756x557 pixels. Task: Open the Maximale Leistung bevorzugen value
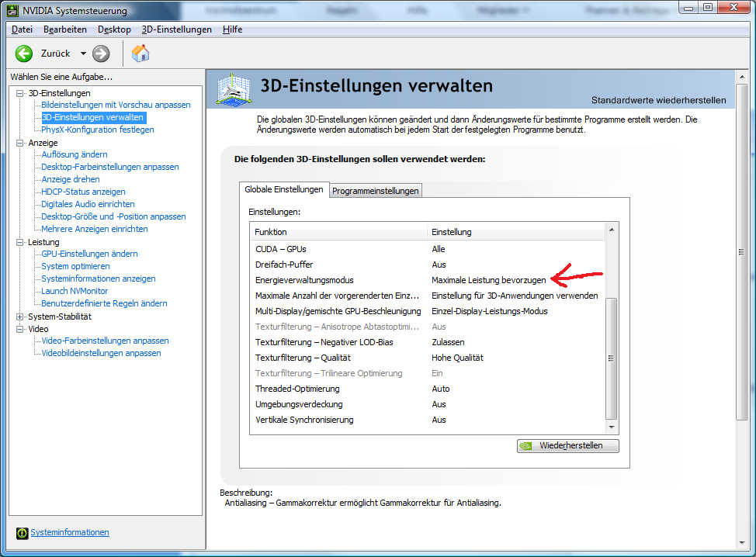click(489, 280)
